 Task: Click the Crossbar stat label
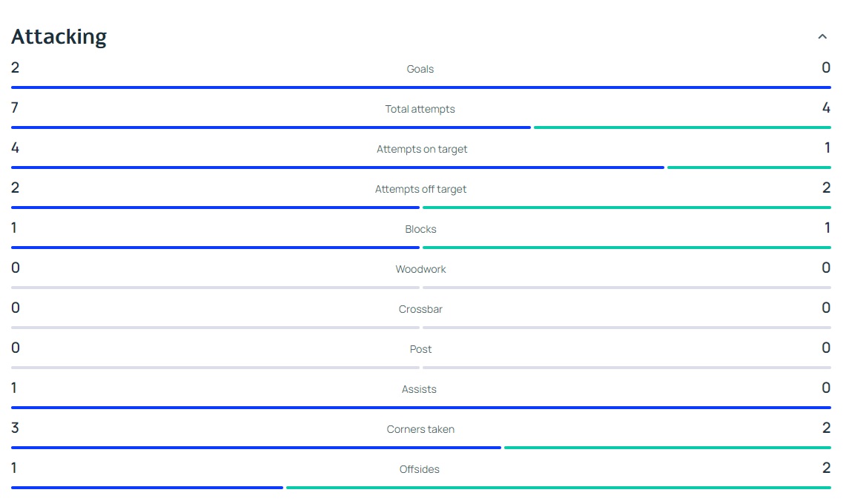tap(420, 309)
